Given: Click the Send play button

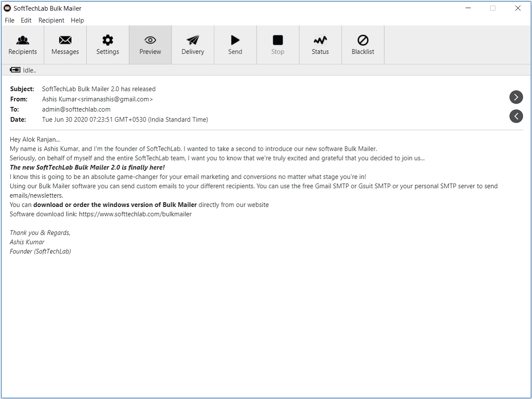Looking at the screenshot, I should [x=235, y=45].
